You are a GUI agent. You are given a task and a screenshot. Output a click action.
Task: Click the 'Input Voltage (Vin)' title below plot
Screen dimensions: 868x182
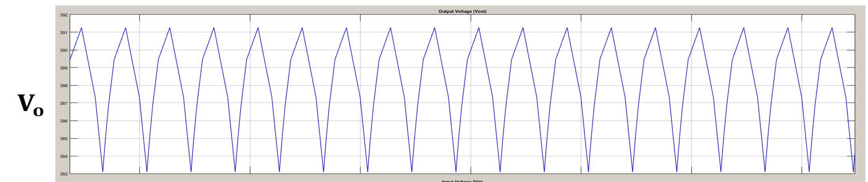(462, 180)
